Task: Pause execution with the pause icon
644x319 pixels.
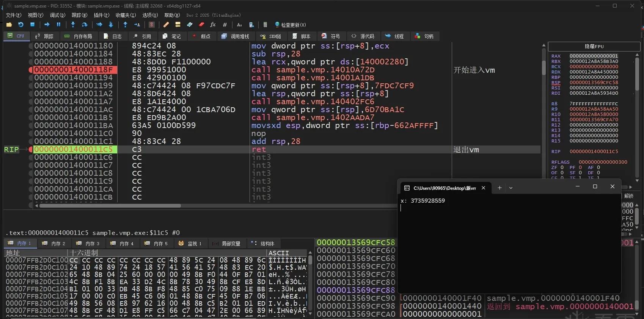Action: pos(59,25)
